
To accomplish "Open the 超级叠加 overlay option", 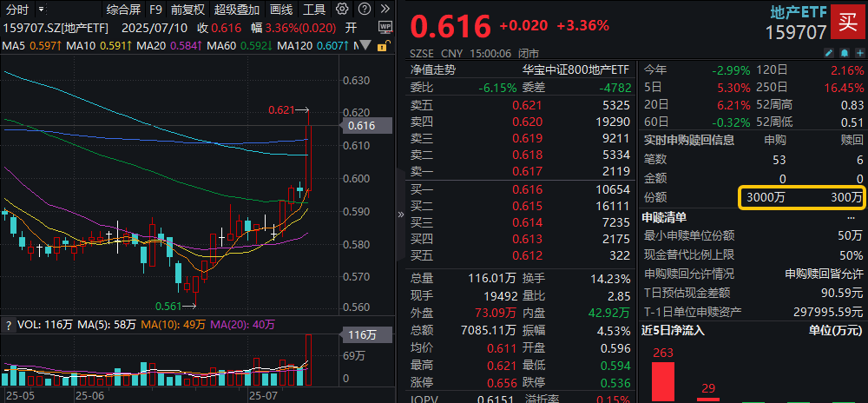I will [x=237, y=10].
